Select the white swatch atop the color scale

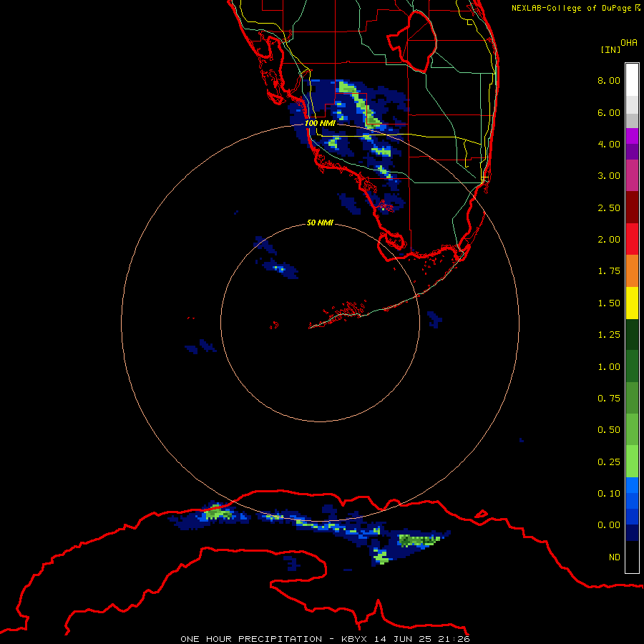tap(632, 80)
